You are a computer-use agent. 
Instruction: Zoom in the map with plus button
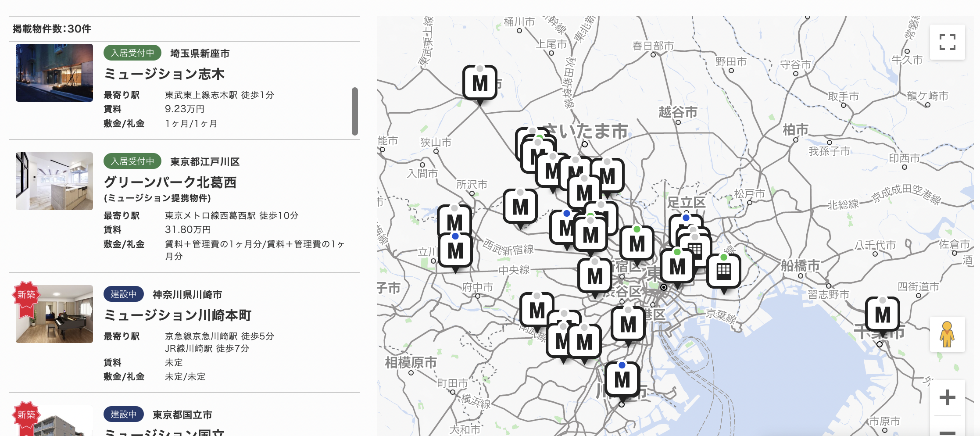coord(947,397)
